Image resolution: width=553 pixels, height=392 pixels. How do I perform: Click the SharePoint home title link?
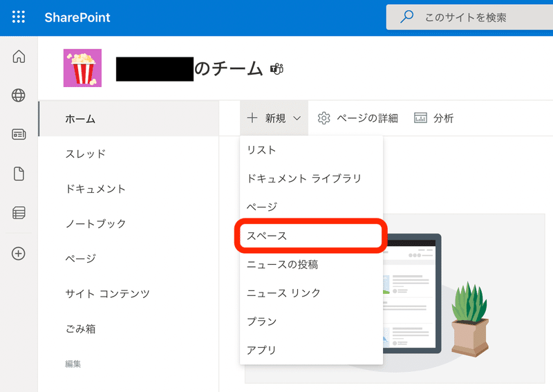pos(77,17)
